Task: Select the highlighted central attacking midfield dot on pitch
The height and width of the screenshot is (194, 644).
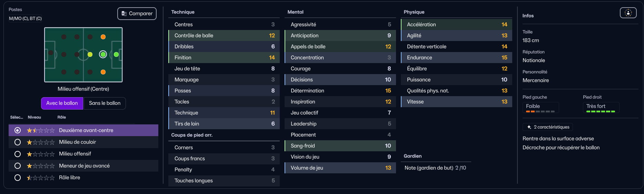Action: [x=103, y=54]
